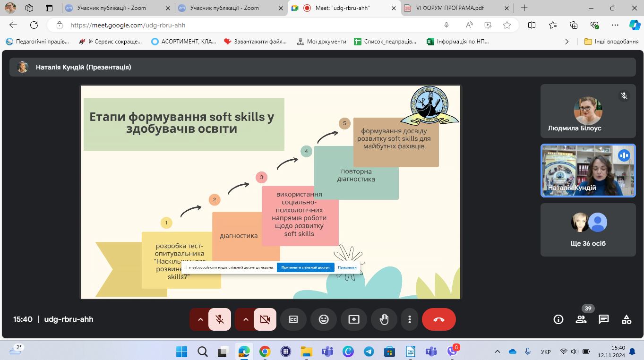Expand audio settings arrow beside microphone
This screenshot has height=360, width=644.
[200, 319]
